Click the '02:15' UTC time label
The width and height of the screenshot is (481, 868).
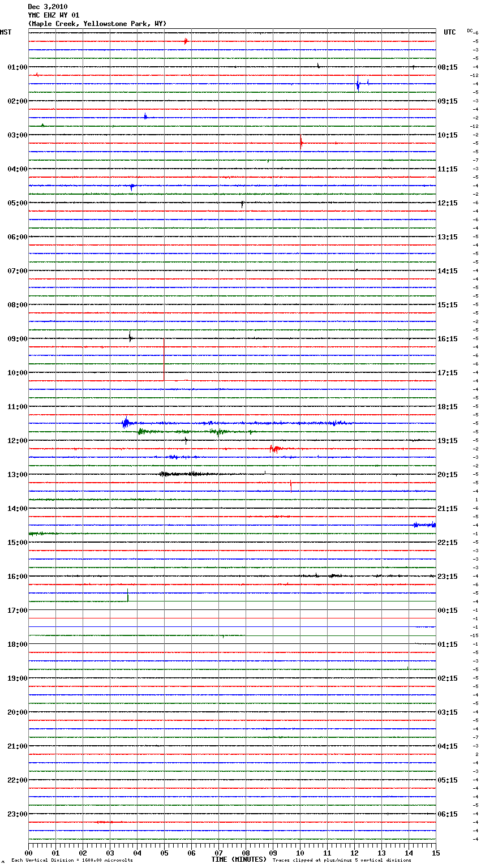click(x=448, y=678)
